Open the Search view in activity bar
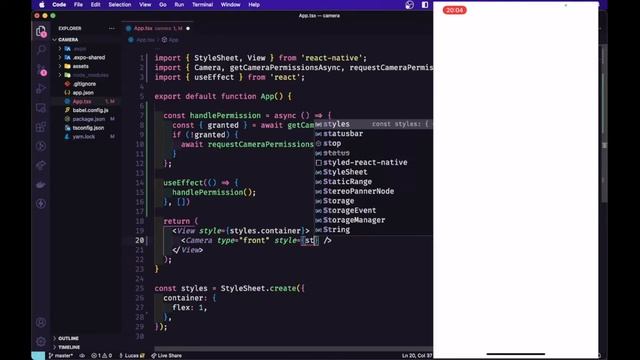The image size is (640, 360). coord(41,50)
